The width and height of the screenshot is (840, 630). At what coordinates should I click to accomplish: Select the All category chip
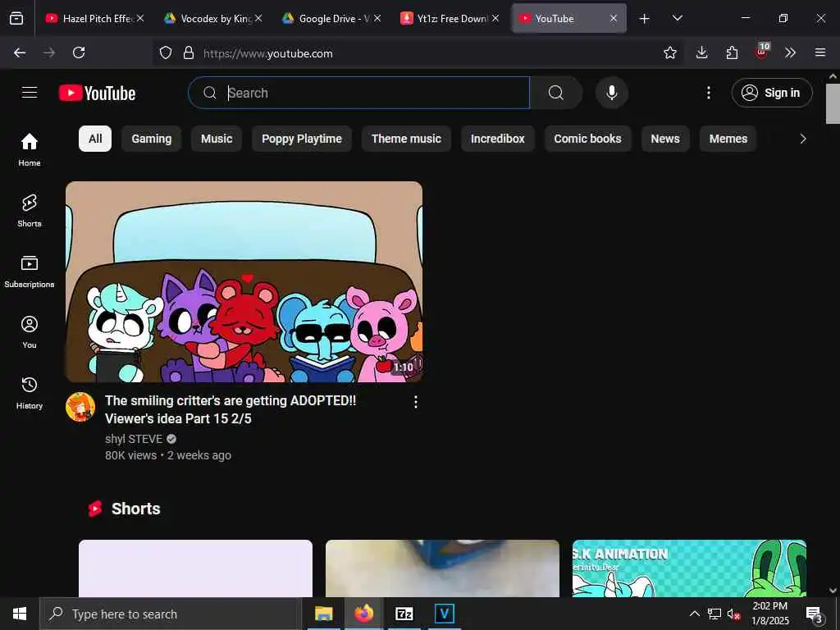tap(95, 139)
